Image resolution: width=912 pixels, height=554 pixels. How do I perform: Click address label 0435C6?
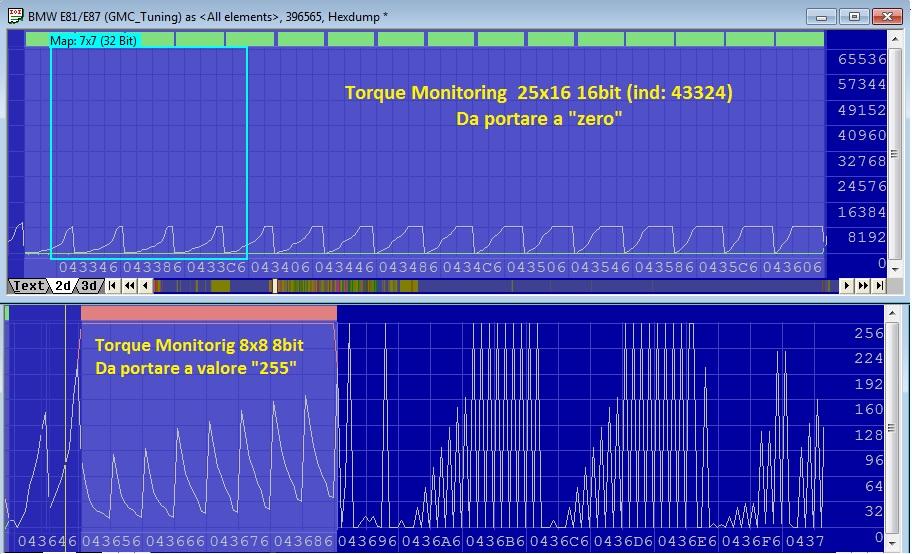728,268
